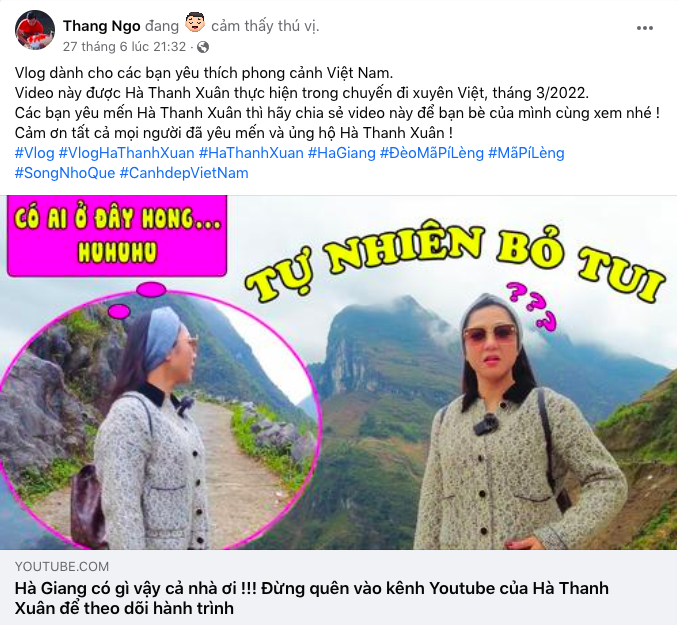Click the feeling emoji icon
This screenshot has width=677, height=625.
point(195,23)
